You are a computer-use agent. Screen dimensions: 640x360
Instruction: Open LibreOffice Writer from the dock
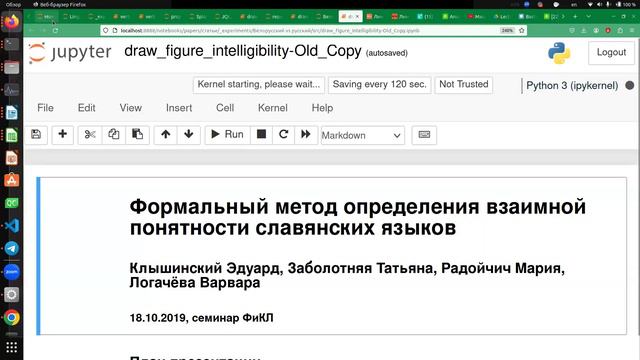(11, 113)
